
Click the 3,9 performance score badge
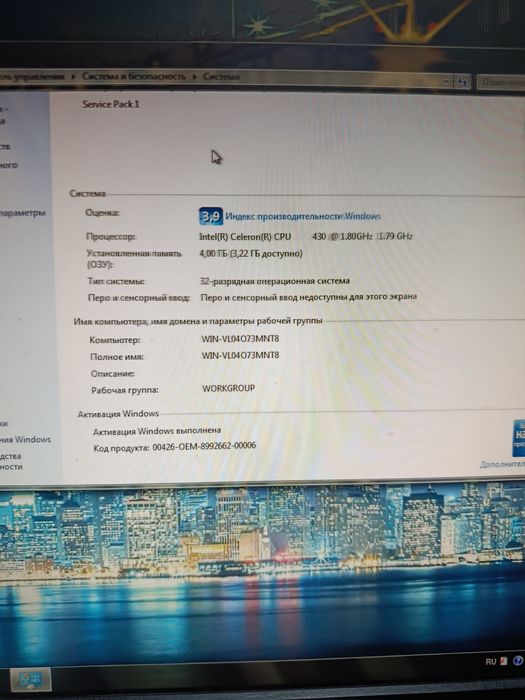[211, 217]
